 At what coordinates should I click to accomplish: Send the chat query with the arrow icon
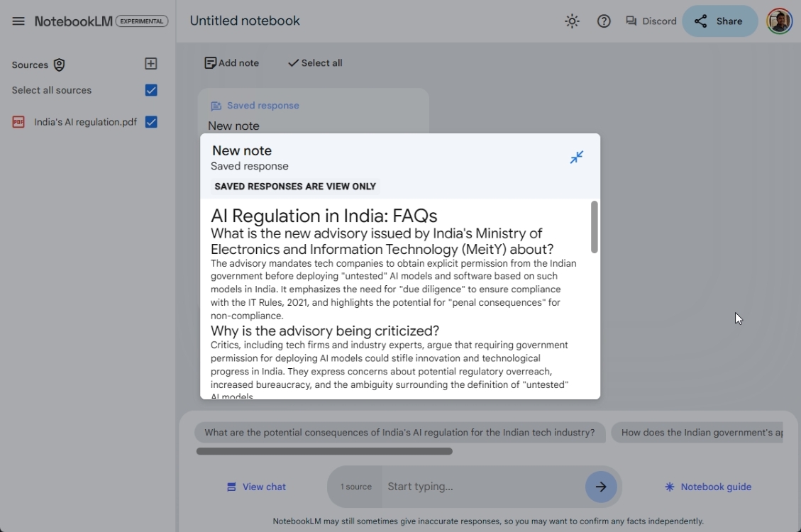(x=600, y=487)
